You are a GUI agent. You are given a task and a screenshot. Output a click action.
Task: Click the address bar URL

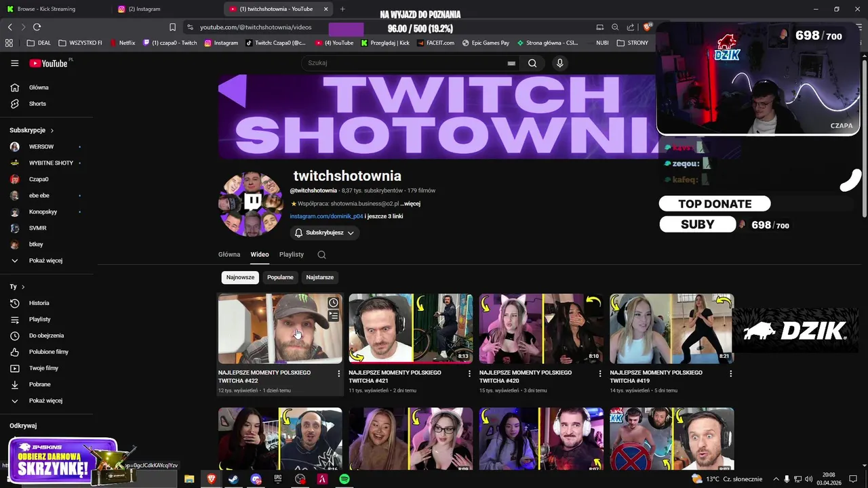256,27
